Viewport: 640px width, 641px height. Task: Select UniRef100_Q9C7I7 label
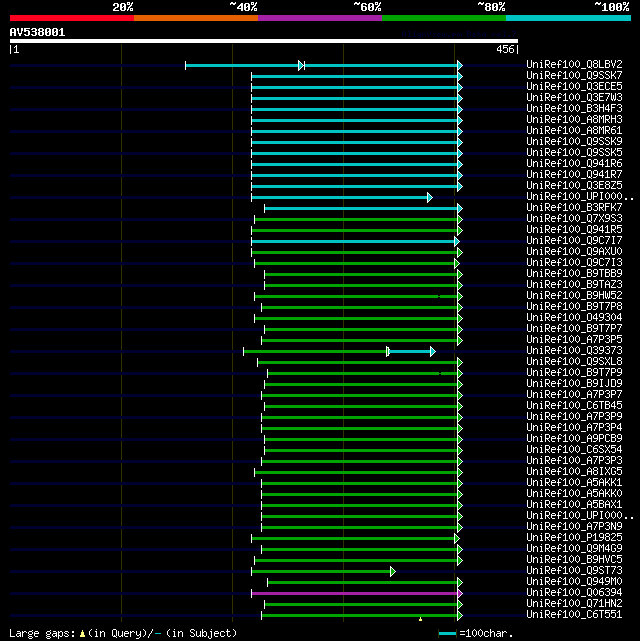[574, 241]
